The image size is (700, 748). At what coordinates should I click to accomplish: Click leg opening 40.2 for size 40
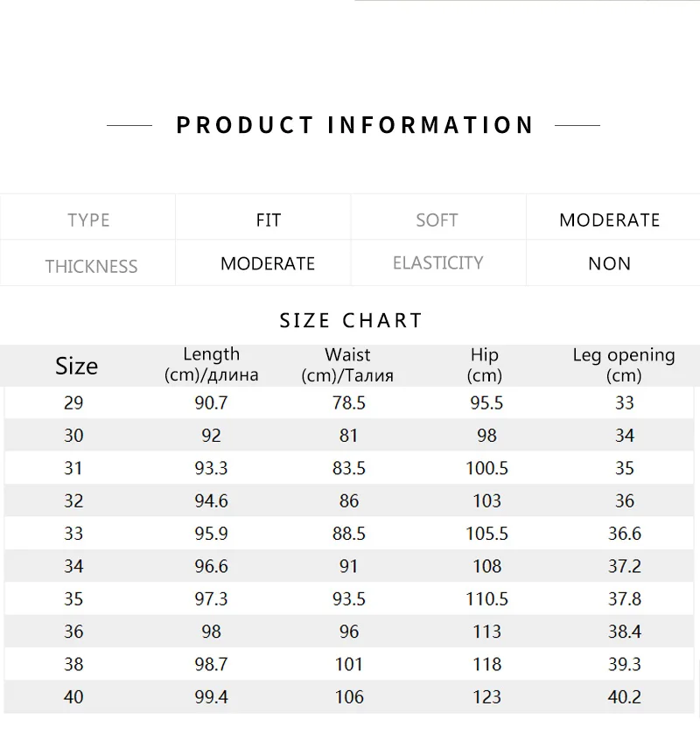[624, 697]
